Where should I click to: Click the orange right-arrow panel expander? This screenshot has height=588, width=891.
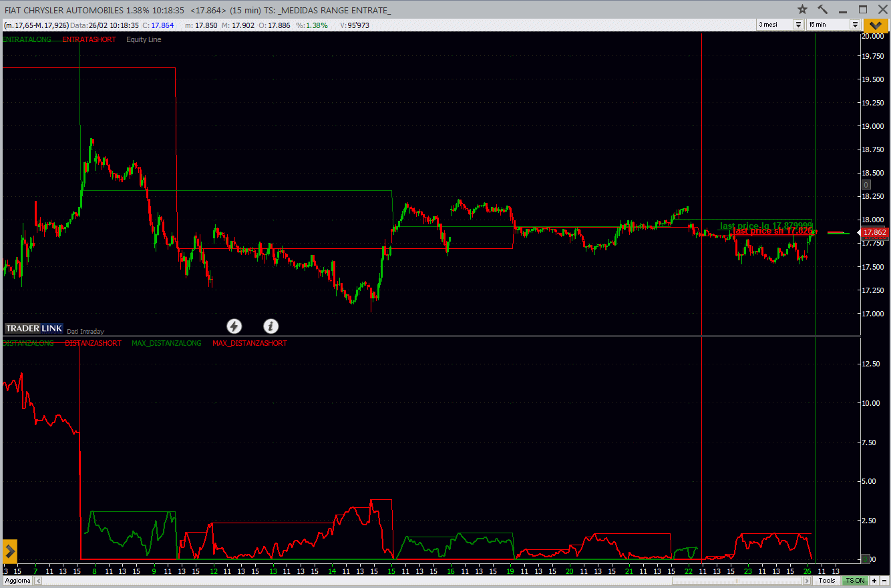click(9, 551)
